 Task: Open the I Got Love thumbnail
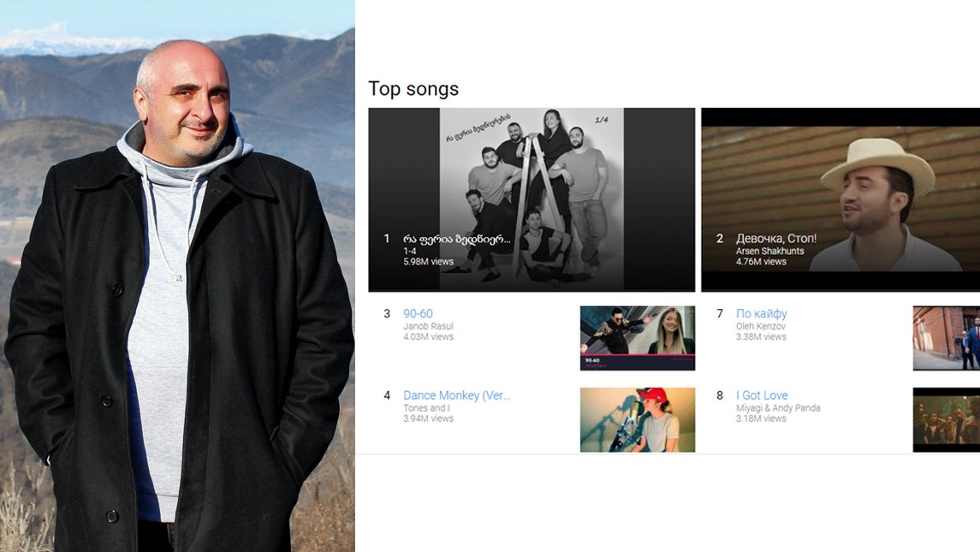[947, 420]
